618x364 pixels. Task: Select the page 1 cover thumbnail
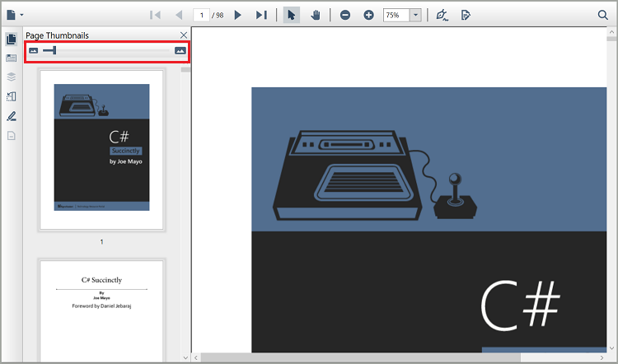coord(102,147)
